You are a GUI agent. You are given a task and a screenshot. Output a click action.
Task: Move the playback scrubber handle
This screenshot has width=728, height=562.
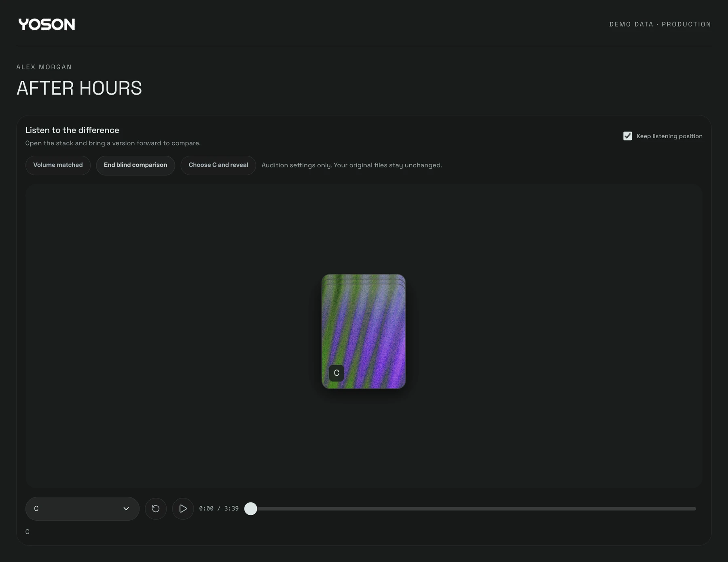[251, 509]
